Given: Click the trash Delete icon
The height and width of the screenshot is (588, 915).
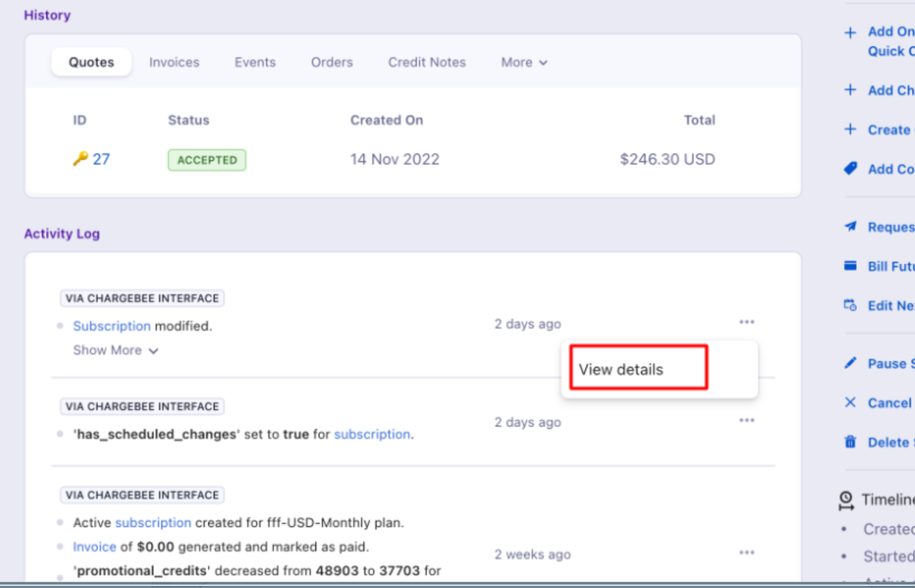Looking at the screenshot, I should coord(850,442).
